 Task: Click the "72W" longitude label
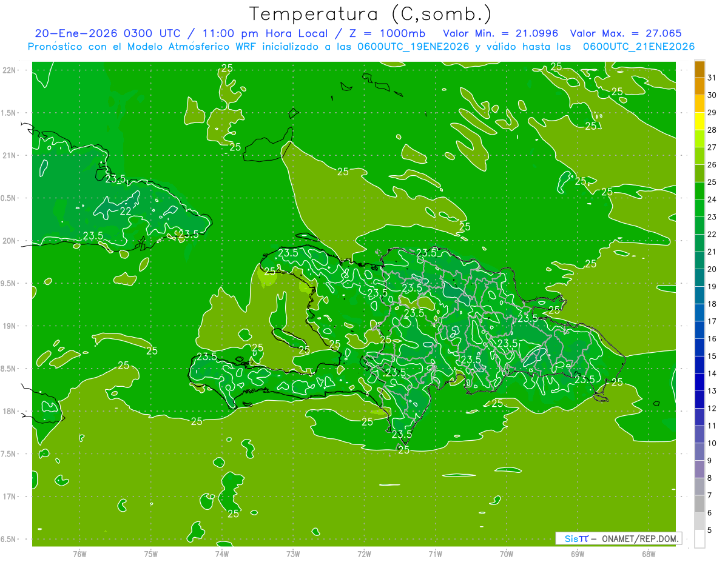coord(364,554)
